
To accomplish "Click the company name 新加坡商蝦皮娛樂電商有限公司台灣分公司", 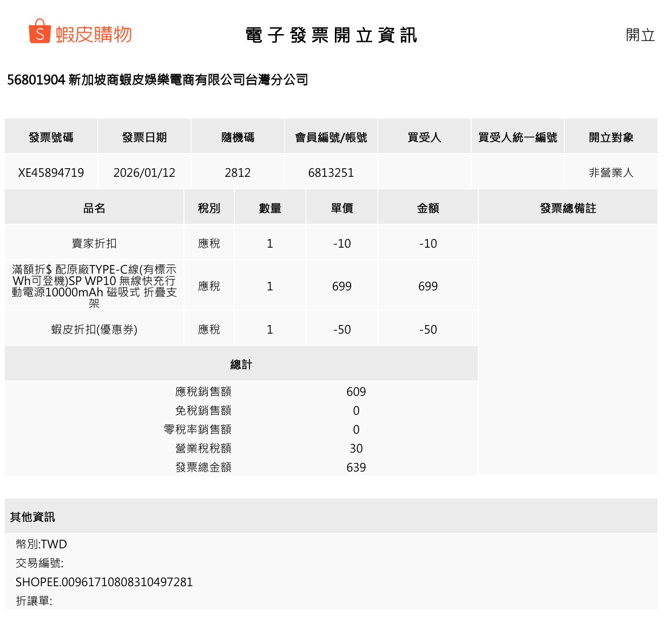I will (188, 80).
